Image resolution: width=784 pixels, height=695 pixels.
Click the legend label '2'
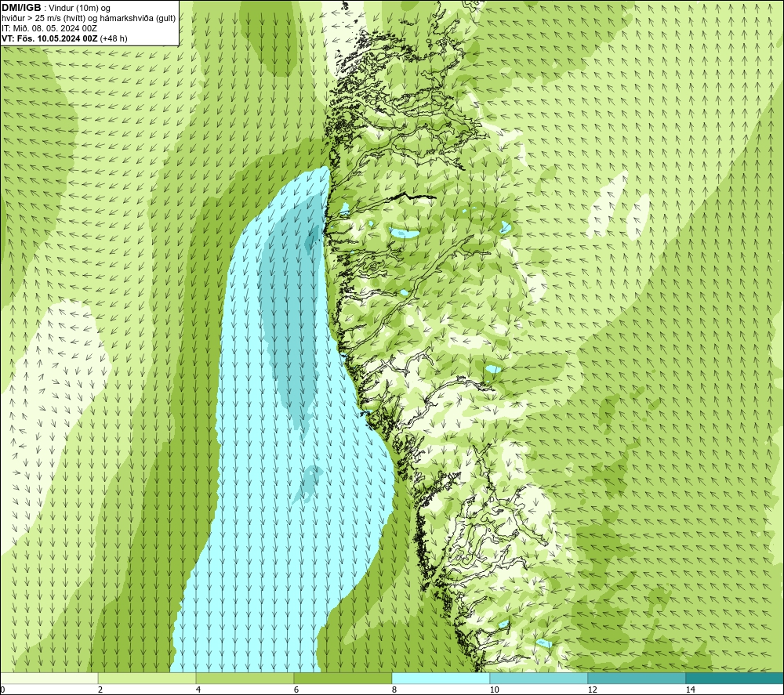pyautogui.click(x=100, y=690)
